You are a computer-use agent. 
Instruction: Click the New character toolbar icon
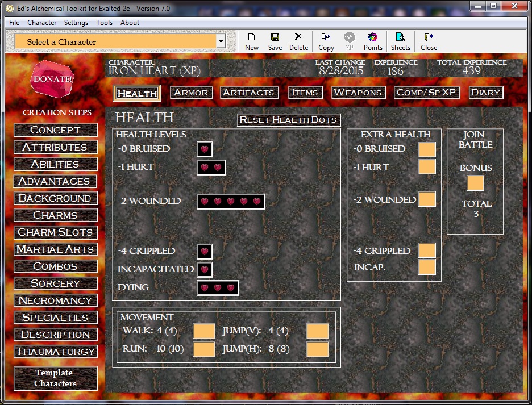pos(251,41)
